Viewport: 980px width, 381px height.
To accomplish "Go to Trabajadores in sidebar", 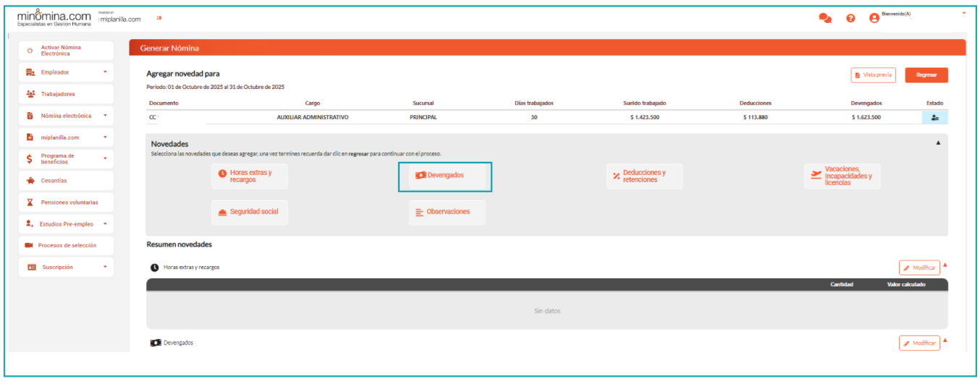I will [67, 94].
